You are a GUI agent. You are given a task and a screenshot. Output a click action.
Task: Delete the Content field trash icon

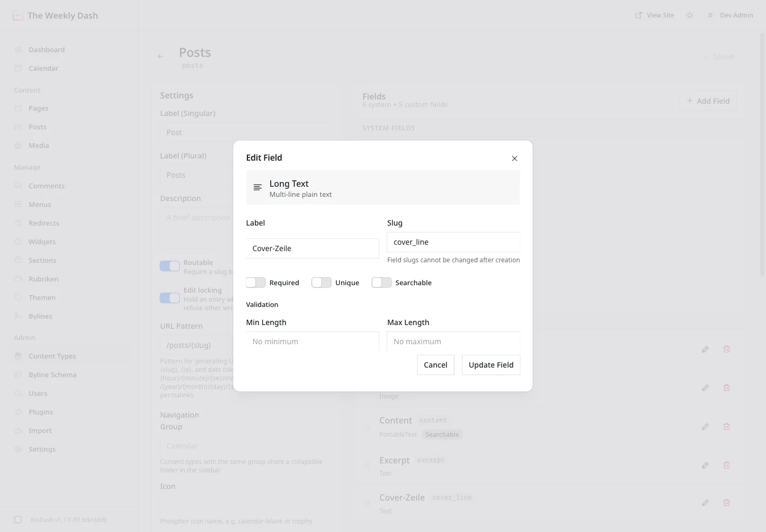[727, 427]
